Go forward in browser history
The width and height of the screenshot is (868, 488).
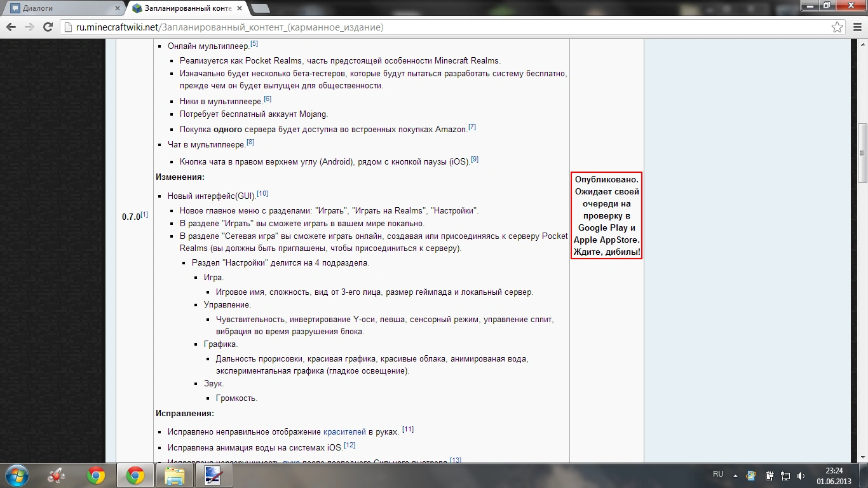[x=29, y=27]
